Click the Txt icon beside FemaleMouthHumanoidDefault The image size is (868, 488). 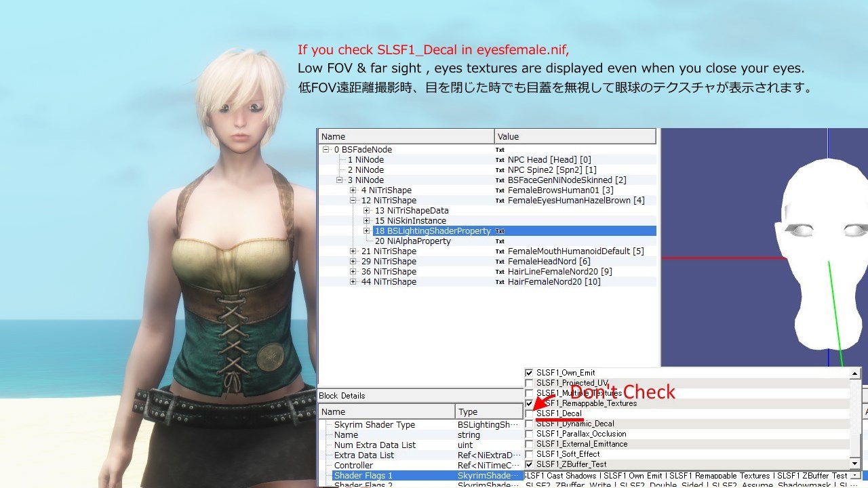click(x=500, y=251)
